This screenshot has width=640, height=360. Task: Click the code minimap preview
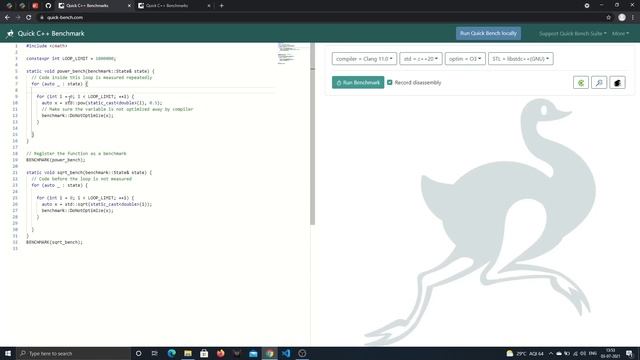pos(288,53)
